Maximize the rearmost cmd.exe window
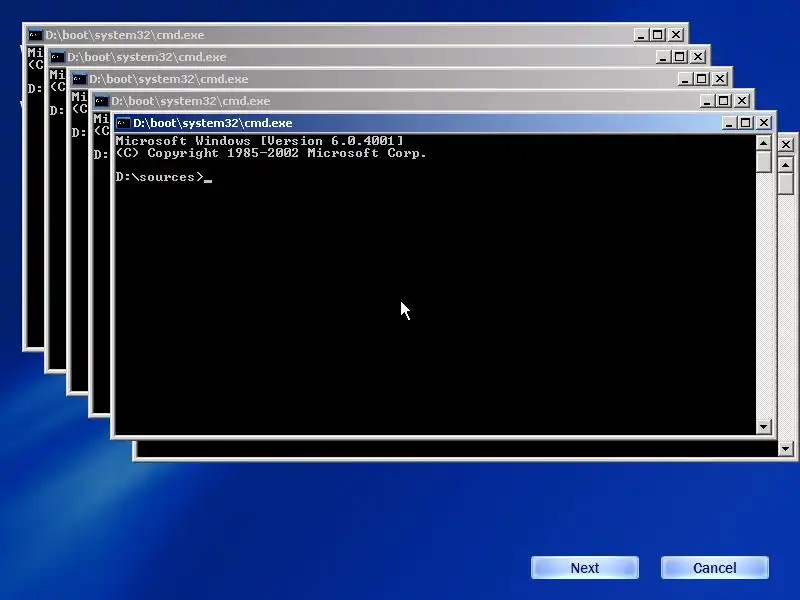Image resolution: width=800 pixels, height=600 pixels. click(657, 35)
